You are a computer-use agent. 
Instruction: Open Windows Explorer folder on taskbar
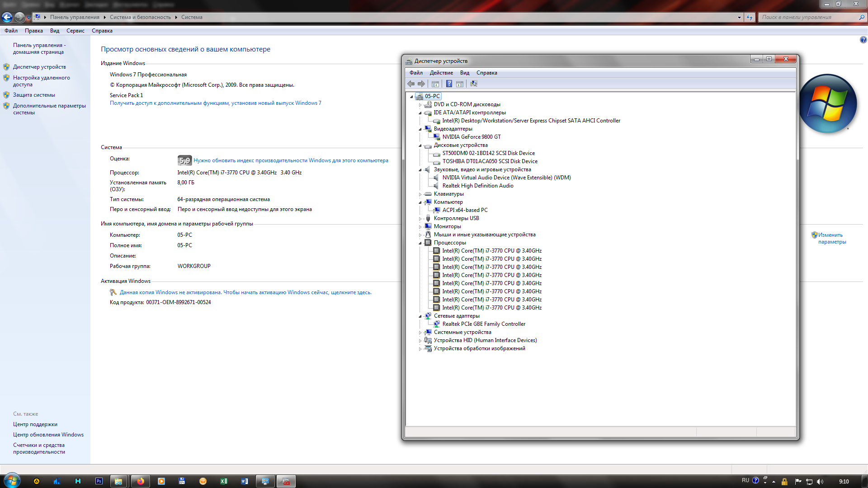(x=118, y=481)
